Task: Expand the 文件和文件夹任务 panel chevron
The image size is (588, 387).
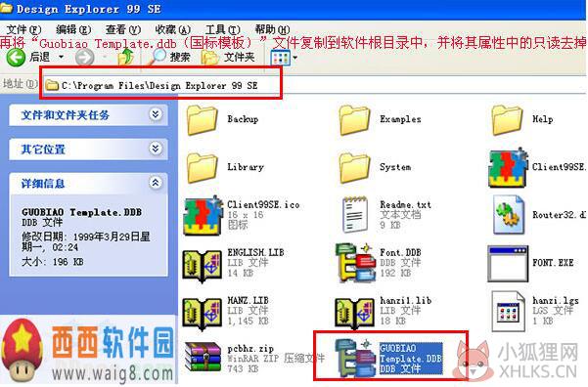Action: click(156, 114)
